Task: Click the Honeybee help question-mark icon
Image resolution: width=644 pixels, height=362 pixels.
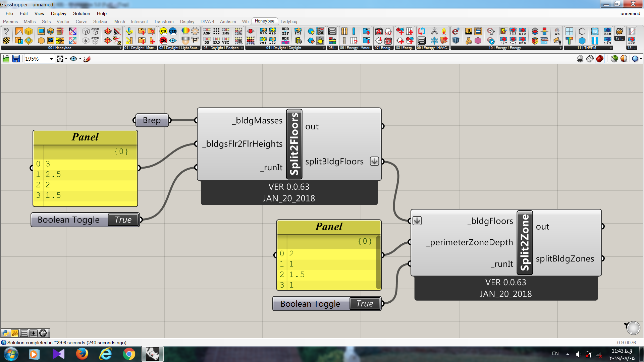Action: point(6,31)
